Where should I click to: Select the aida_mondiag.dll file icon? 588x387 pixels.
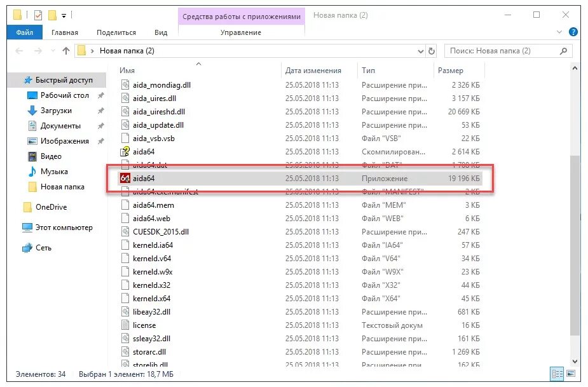[125, 85]
